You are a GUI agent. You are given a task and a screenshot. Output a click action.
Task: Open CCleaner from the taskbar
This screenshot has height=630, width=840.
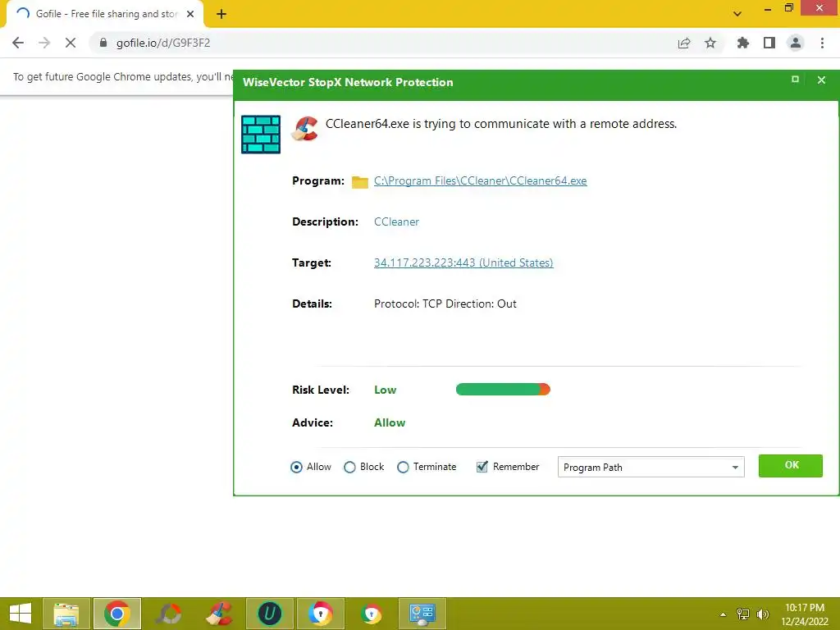coord(219,614)
